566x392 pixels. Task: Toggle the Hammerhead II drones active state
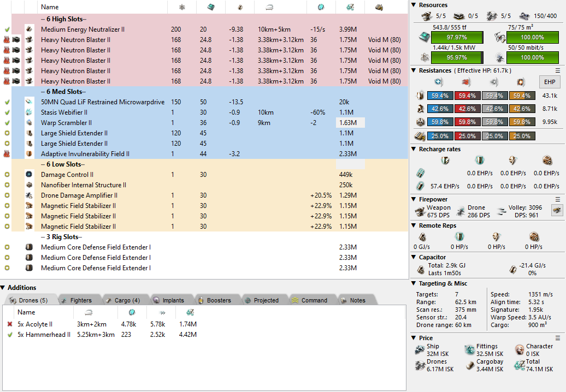9,335
